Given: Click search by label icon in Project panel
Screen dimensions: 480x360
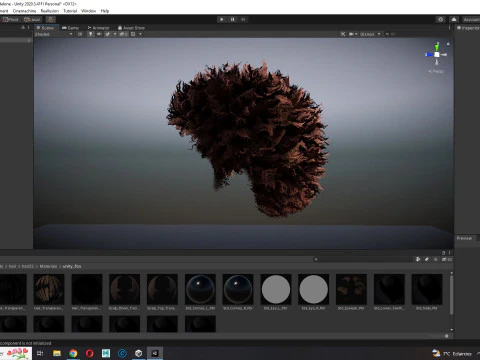Looking at the screenshot, I should 427,259.
